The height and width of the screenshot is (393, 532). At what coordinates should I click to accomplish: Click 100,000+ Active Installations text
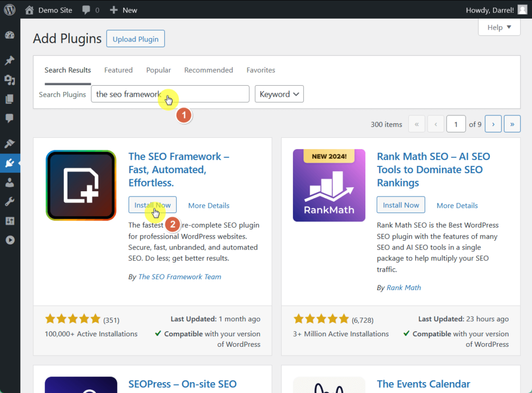[91, 334]
